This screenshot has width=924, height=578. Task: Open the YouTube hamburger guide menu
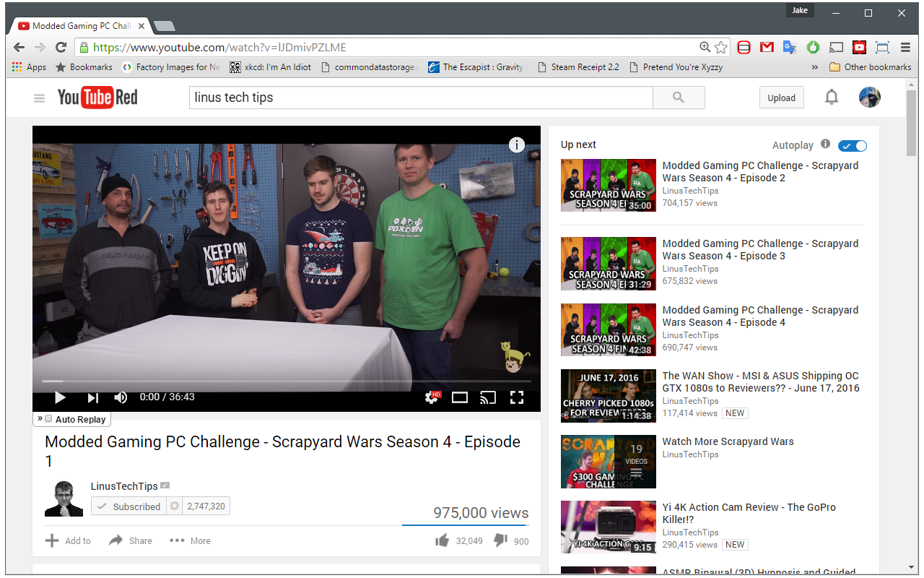click(39, 98)
